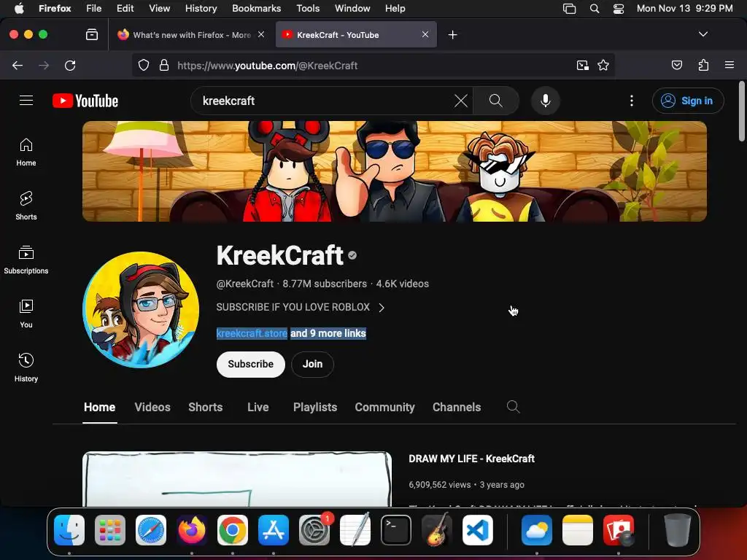Open the History menu in menu bar

click(201, 8)
